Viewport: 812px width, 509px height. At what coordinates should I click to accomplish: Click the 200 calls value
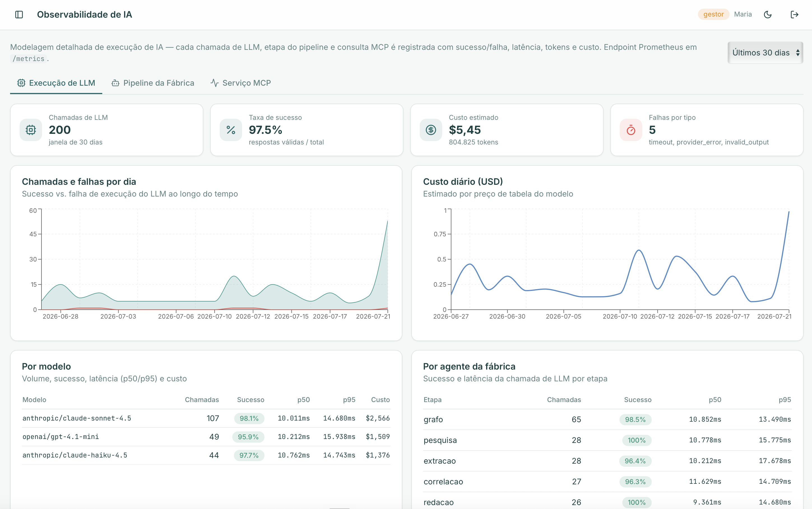tap(60, 130)
